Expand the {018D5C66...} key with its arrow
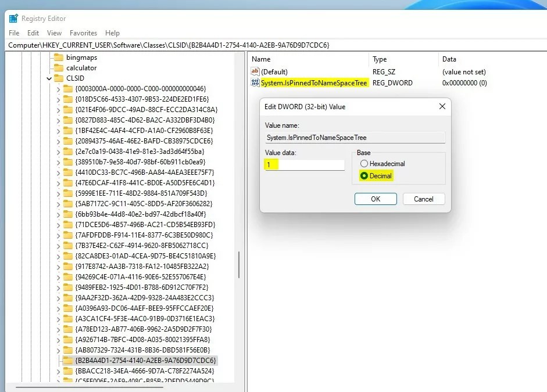547x392 pixels. point(58,99)
